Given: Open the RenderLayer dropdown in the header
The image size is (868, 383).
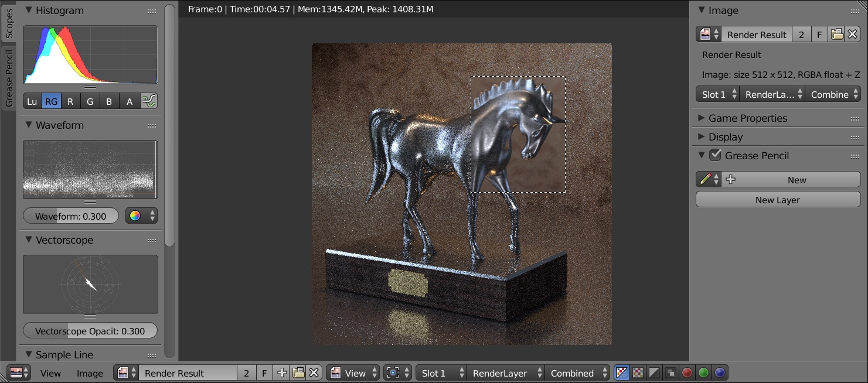Looking at the screenshot, I should 506,373.
